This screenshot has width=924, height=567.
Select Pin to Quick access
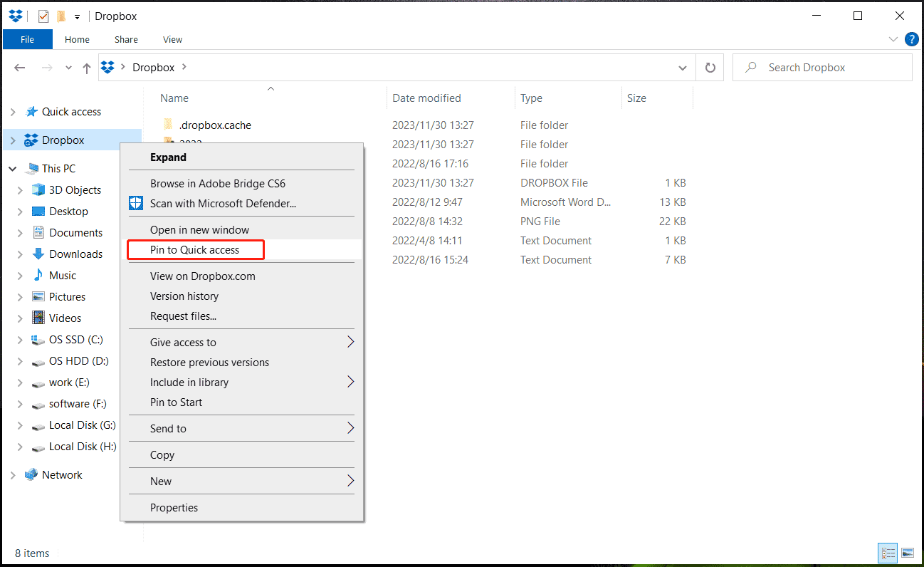tap(195, 250)
